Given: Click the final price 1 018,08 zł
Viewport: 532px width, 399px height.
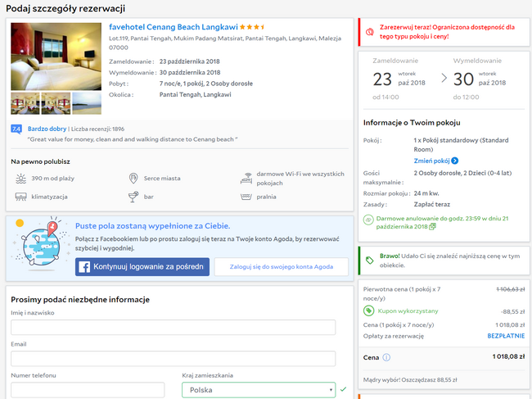Looking at the screenshot, I should pos(508,356).
